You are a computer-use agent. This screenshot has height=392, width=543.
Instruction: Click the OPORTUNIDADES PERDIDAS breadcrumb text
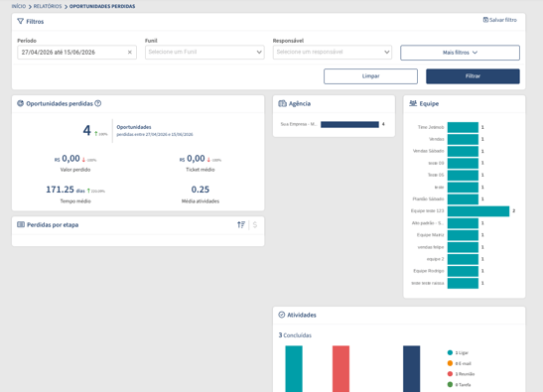point(102,6)
